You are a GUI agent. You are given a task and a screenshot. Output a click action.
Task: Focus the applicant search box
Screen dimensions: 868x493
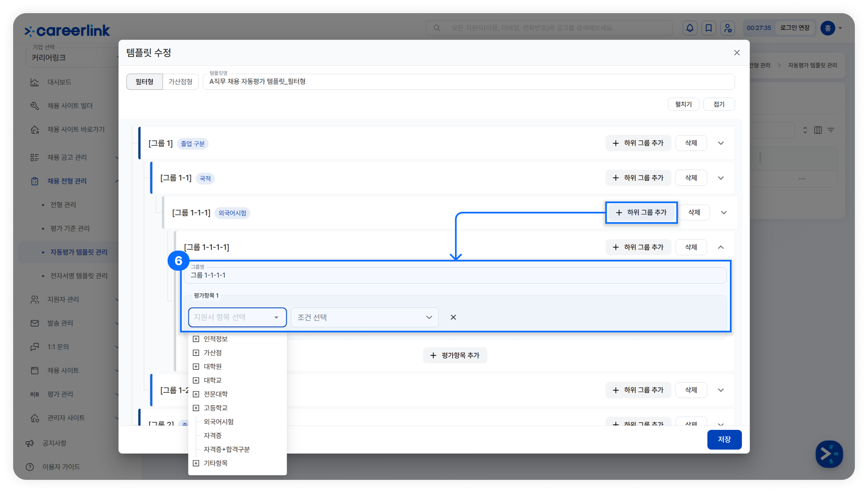pyautogui.click(x=549, y=28)
